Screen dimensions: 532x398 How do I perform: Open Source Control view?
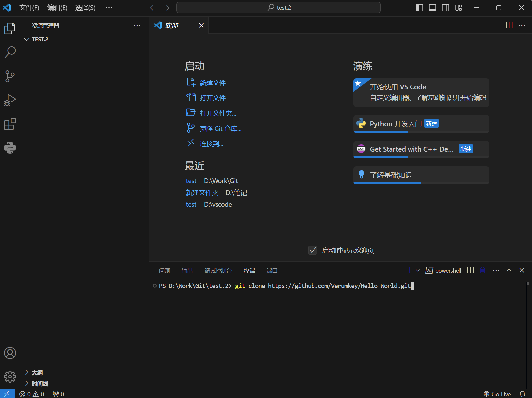click(x=10, y=76)
